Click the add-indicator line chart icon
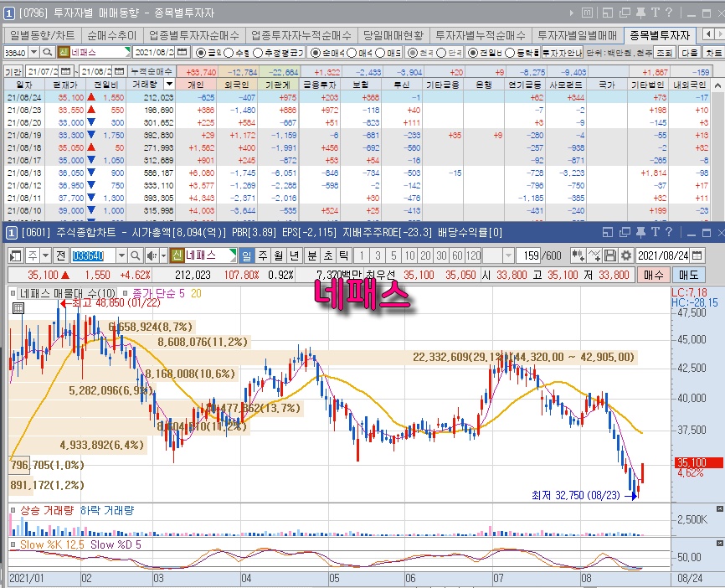725x588 pixels. pos(594,255)
